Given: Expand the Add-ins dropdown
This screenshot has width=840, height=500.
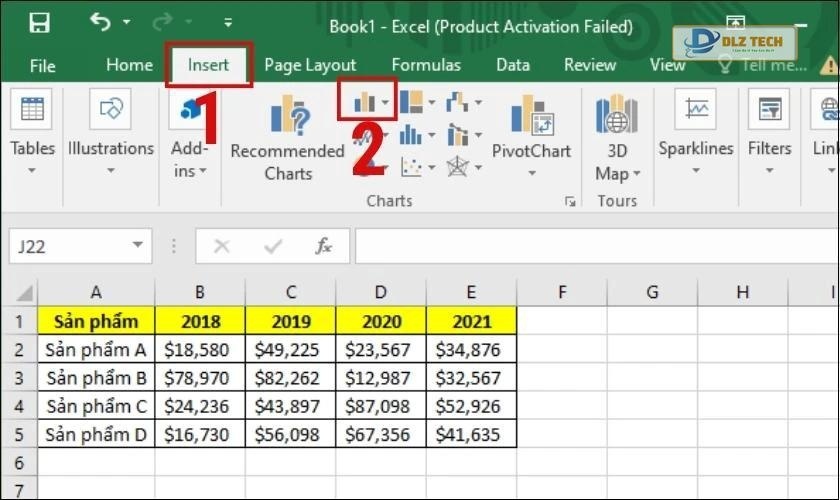Looking at the screenshot, I should pyautogui.click(x=190, y=148).
